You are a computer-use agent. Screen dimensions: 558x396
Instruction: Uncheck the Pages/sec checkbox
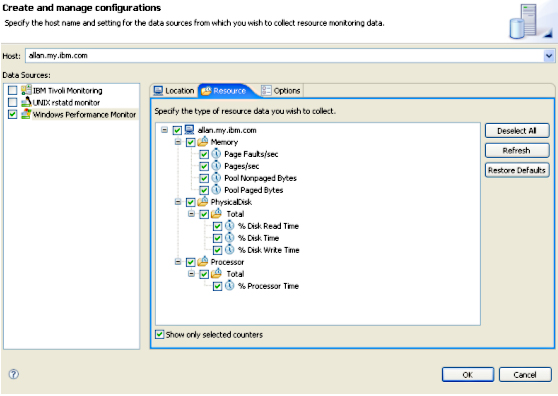click(x=204, y=166)
